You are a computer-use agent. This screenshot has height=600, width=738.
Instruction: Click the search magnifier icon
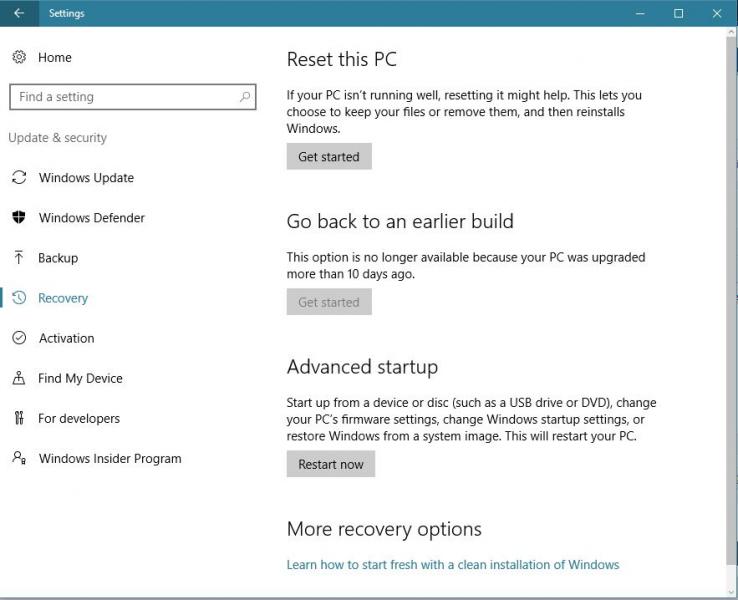245,97
